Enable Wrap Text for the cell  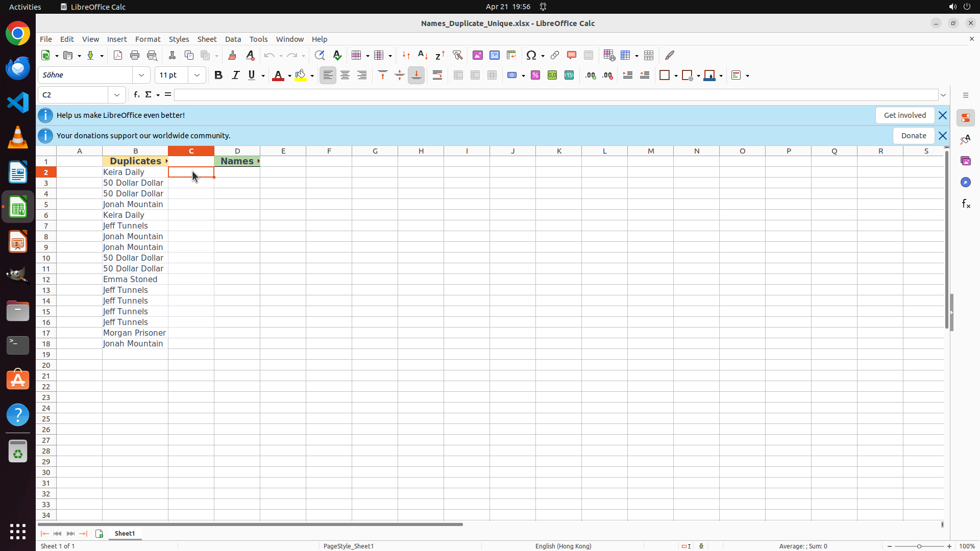coord(437,75)
